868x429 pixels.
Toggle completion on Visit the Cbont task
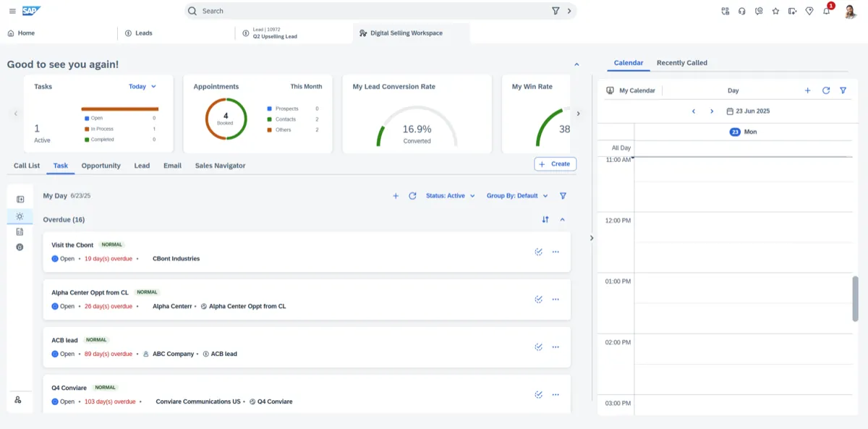click(537, 251)
